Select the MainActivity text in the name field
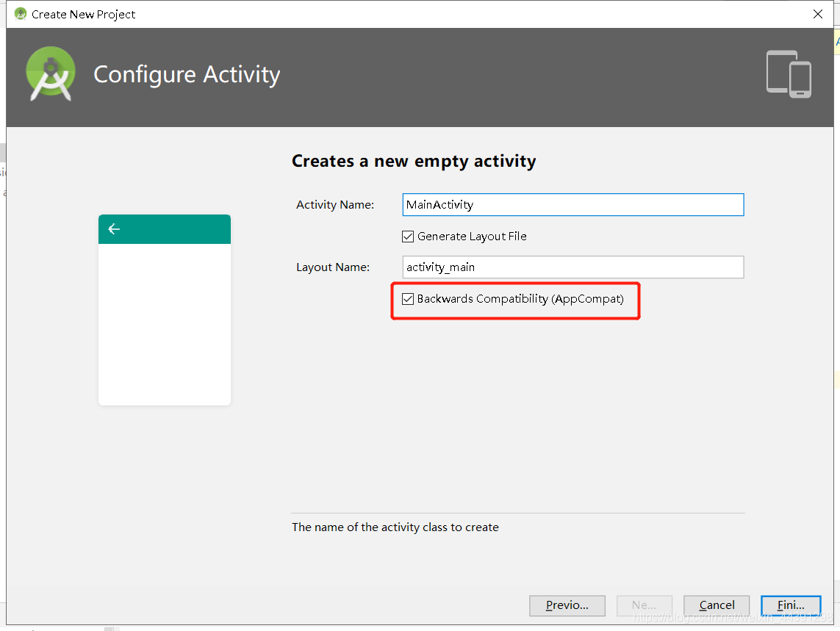Image resolution: width=840 pixels, height=631 pixels. coord(441,204)
